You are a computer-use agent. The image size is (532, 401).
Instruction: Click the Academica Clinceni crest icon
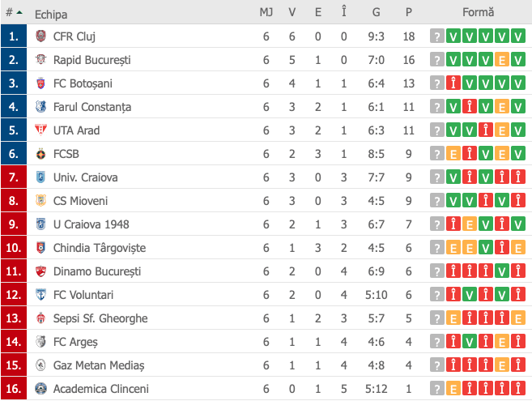(41, 389)
